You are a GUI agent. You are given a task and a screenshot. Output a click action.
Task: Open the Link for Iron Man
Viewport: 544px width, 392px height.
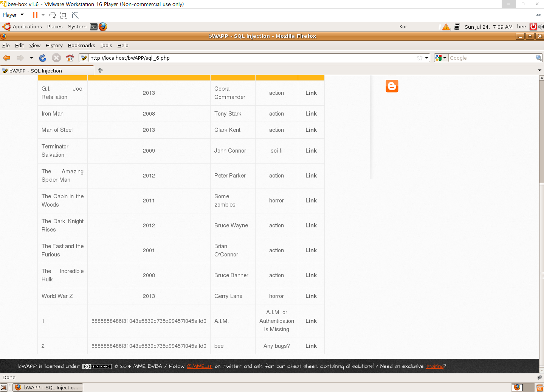pos(311,114)
